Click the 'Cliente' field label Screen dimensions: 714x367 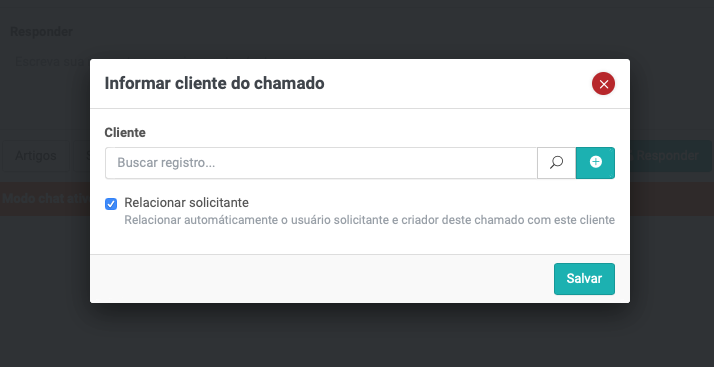click(125, 133)
